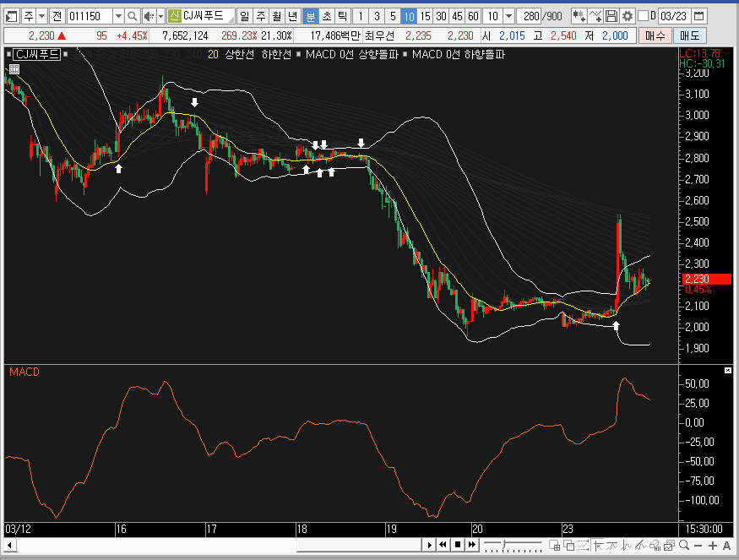This screenshot has width=739, height=560.
Task: Select the minute chart 분 button
Action: coord(311,17)
